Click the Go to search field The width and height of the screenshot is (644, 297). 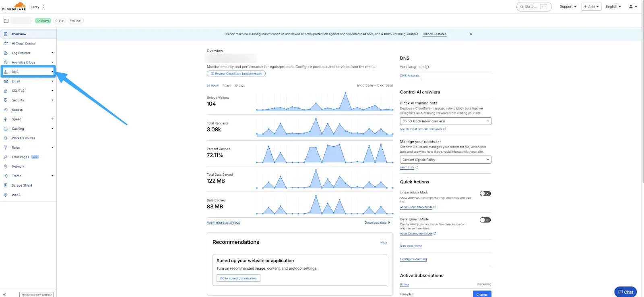(x=533, y=6)
